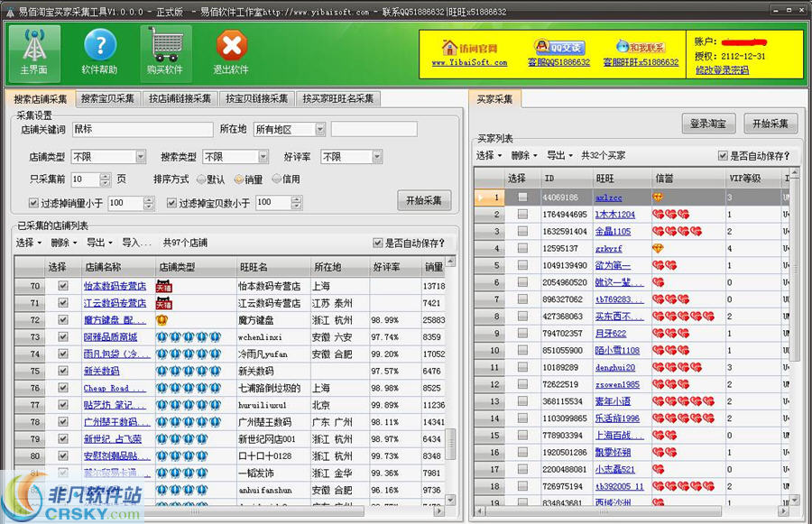Click heart rating for 1木木1204
The height and width of the screenshot is (524, 812).
(670, 215)
